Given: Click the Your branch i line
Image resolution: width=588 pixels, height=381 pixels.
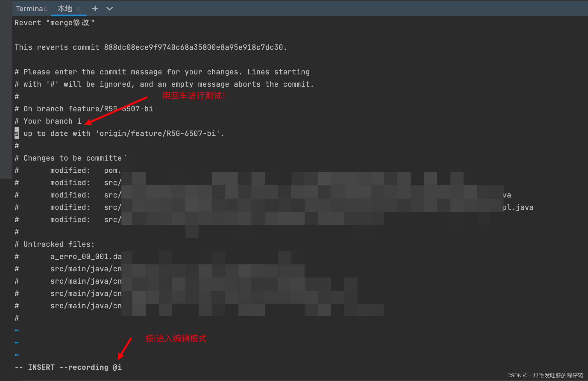Looking at the screenshot, I should coord(48,121).
